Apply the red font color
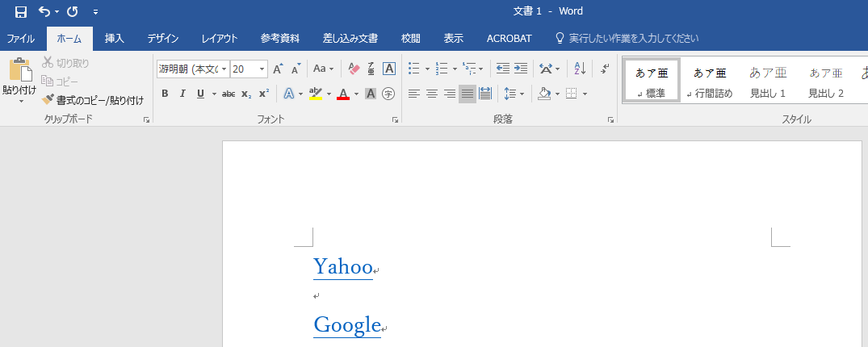 click(343, 94)
